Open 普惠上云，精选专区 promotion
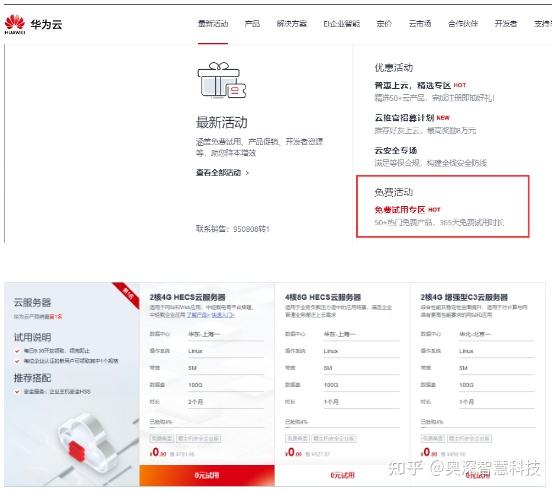This screenshot has height=492, width=555. pyautogui.click(x=412, y=85)
